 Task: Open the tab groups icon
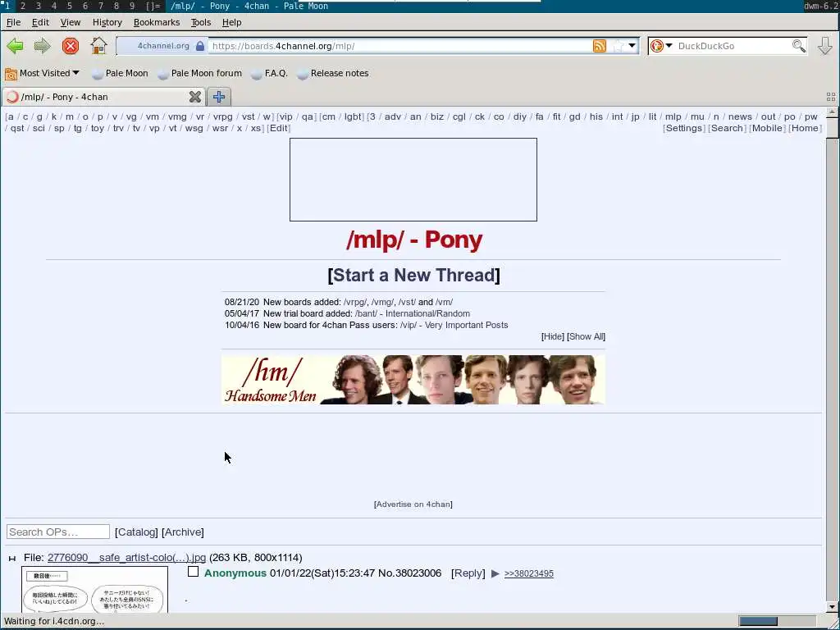pyautogui.click(x=831, y=97)
